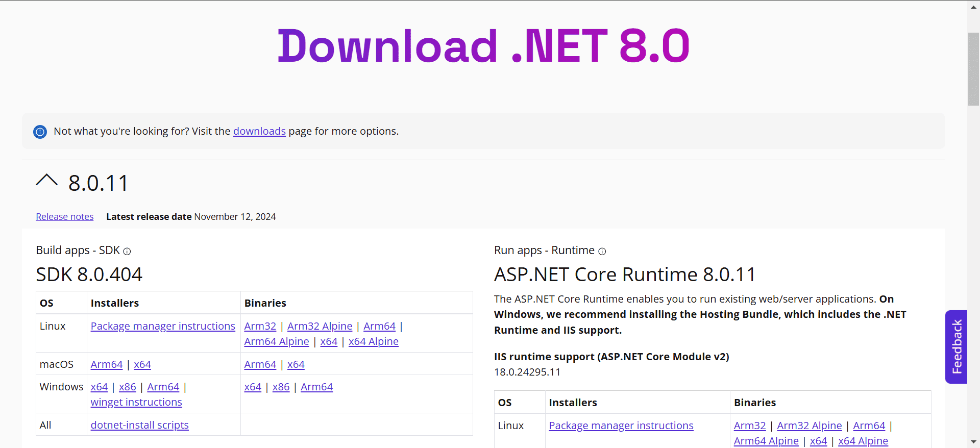This screenshot has height=448, width=980.
Task: Download SDK Windows x64 binary
Action: point(253,387)
